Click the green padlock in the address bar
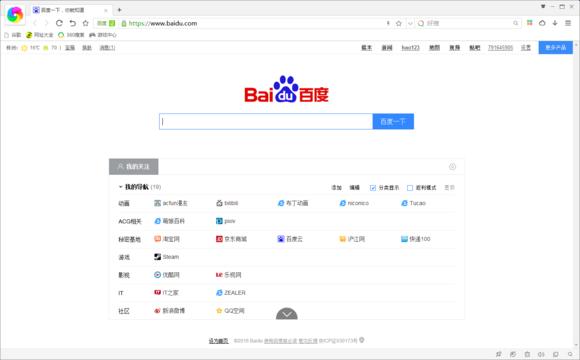The width and height of the screenshot is (580, 360). pos(124,23)
